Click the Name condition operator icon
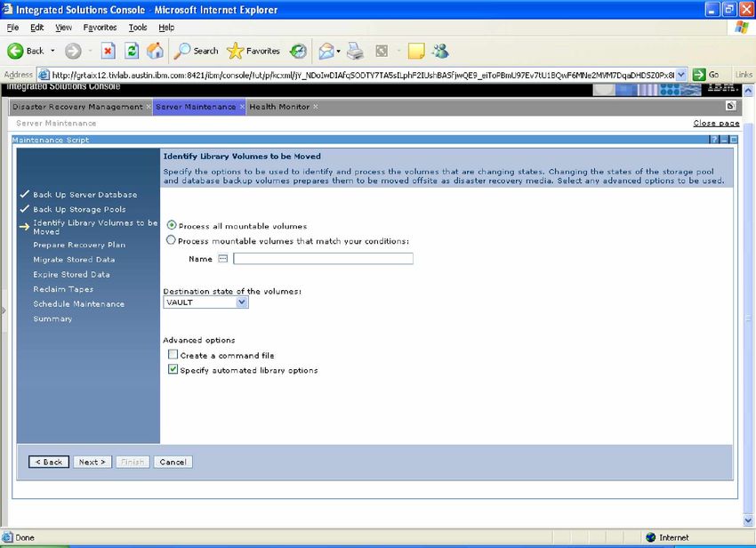Screen dimensions: 756x548 pos(222,259)
